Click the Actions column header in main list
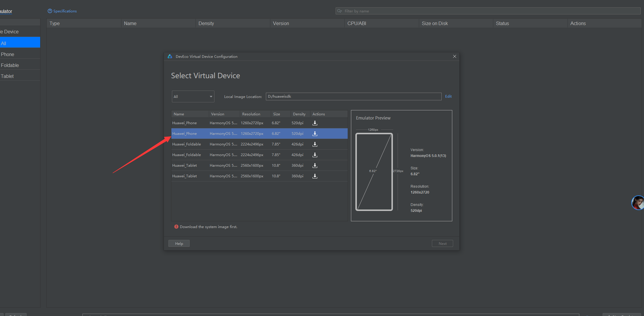The width and height of the screenshot is (644, 316). coord(604,23)
